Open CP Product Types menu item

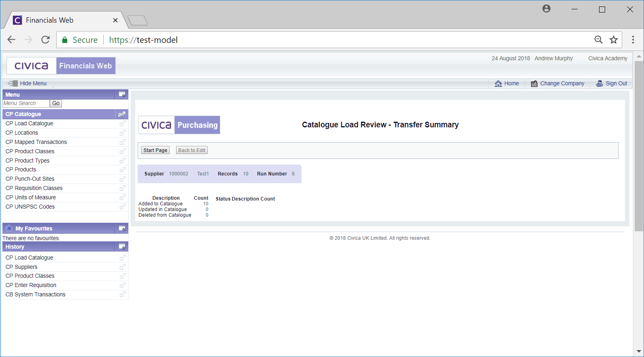pyautogui.click(x=28, y=161)
